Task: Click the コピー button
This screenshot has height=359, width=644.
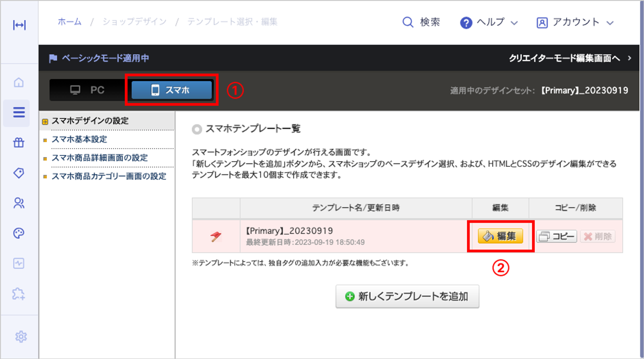Action: (557, 237)
